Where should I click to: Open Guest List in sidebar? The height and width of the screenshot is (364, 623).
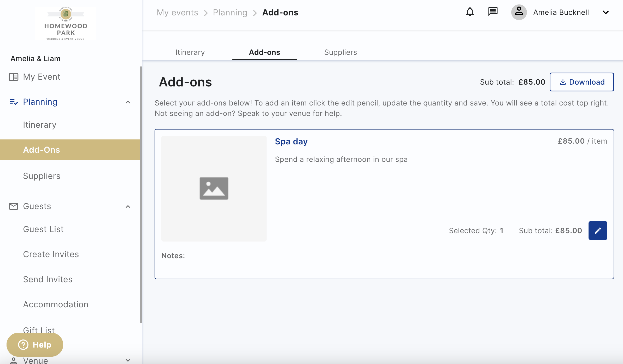tap(43, 229)
